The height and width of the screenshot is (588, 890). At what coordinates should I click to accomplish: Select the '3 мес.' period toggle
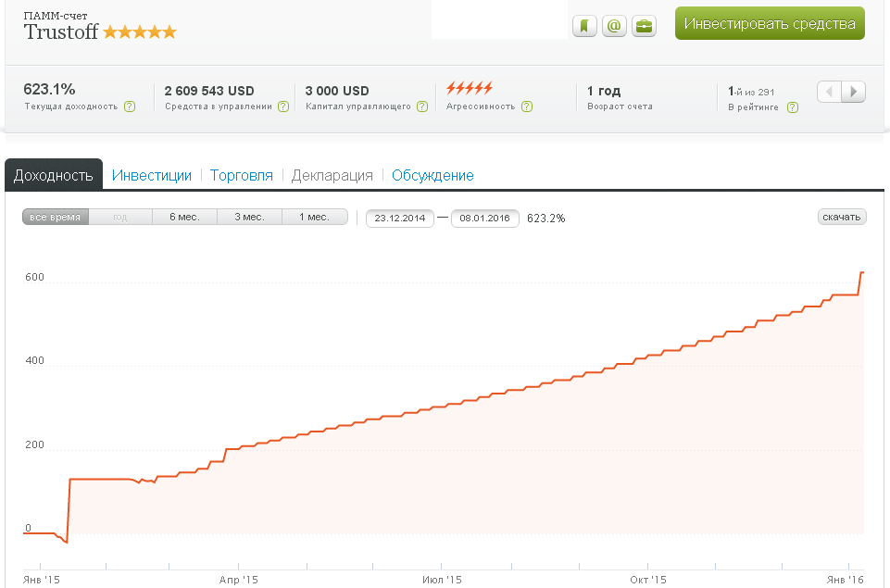click(x=249, y=218)
